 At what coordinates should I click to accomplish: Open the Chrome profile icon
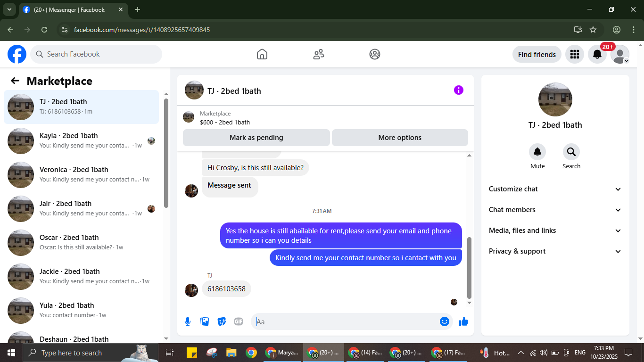617,30
